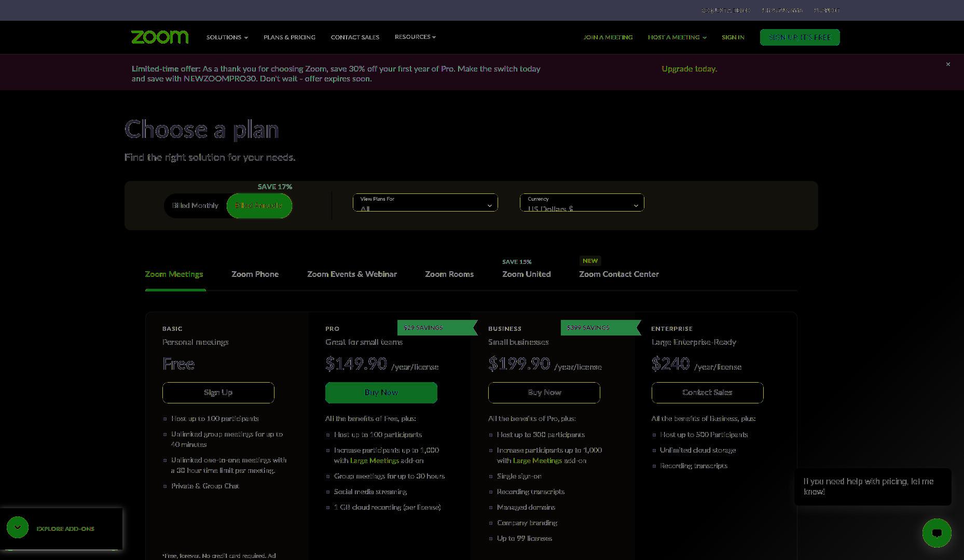Click the $240 Enterprise price

[670, 363]
